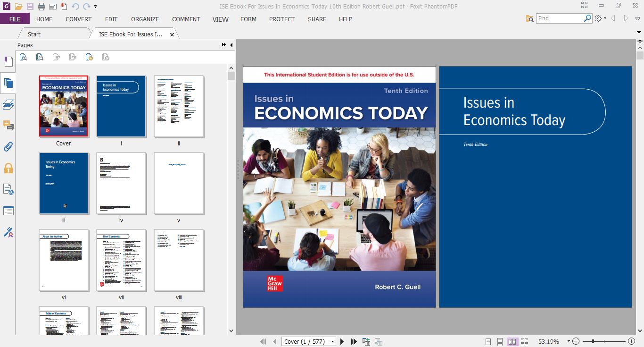
Task: Open the Connected PDF document panel icon
Action: pyautogui.click(x=8, y=189)
